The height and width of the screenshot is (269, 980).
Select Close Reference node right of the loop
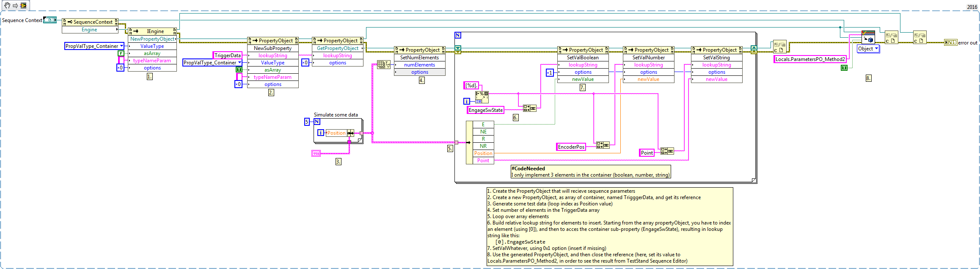[779, 47]
